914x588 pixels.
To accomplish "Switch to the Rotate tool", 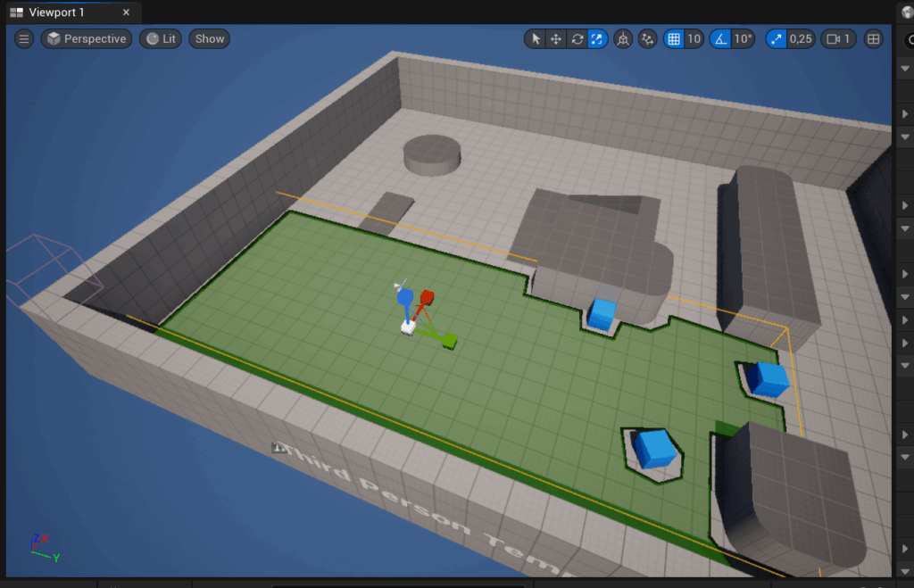I will coord(577,39).
